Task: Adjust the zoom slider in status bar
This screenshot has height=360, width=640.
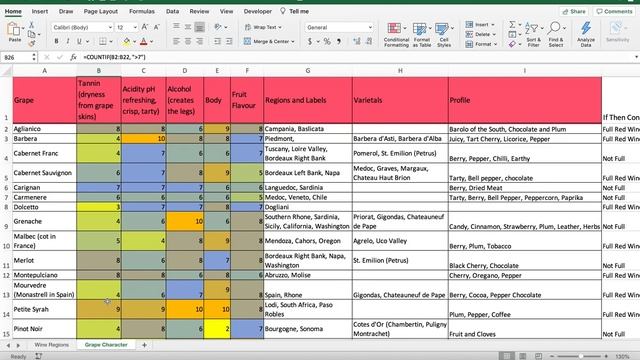Action: click(x=580, y=356)
